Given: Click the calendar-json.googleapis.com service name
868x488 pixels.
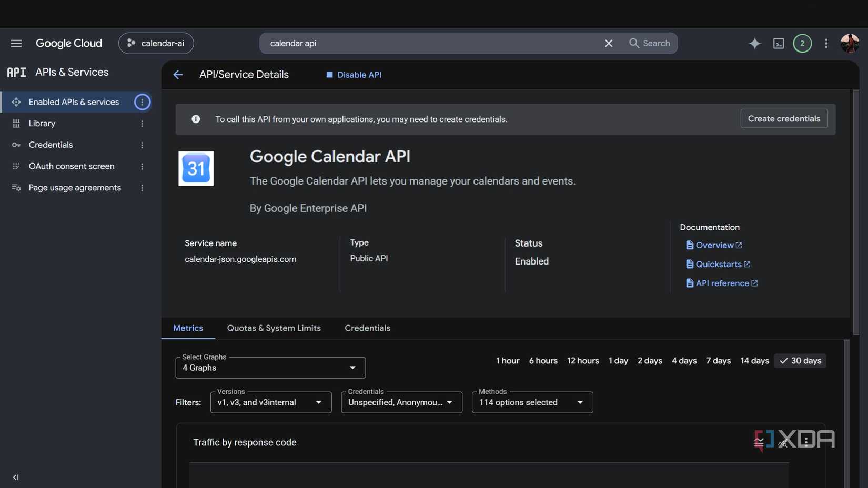Looking at the screenshot, I should (240, 259).
